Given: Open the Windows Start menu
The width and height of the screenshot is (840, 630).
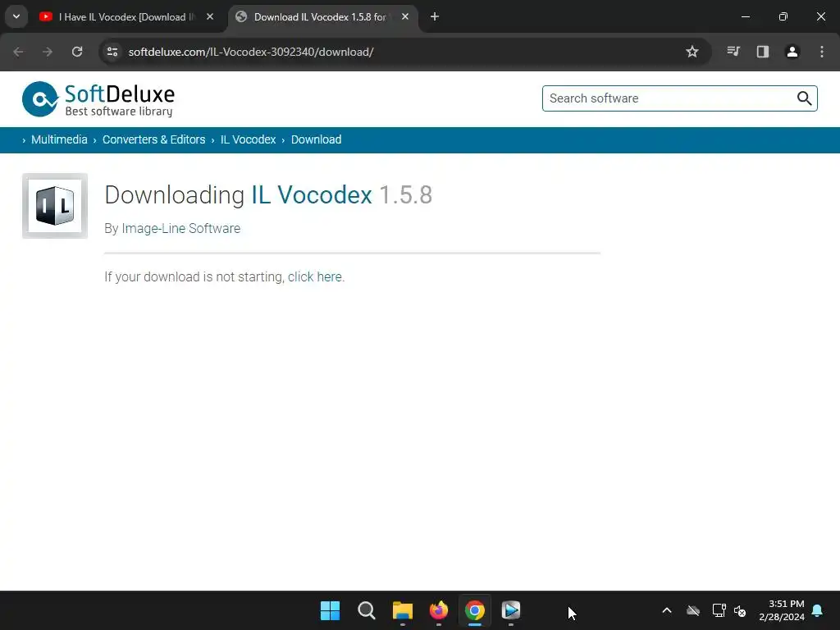Looking at the screenshot, I should tap(330, 610).
